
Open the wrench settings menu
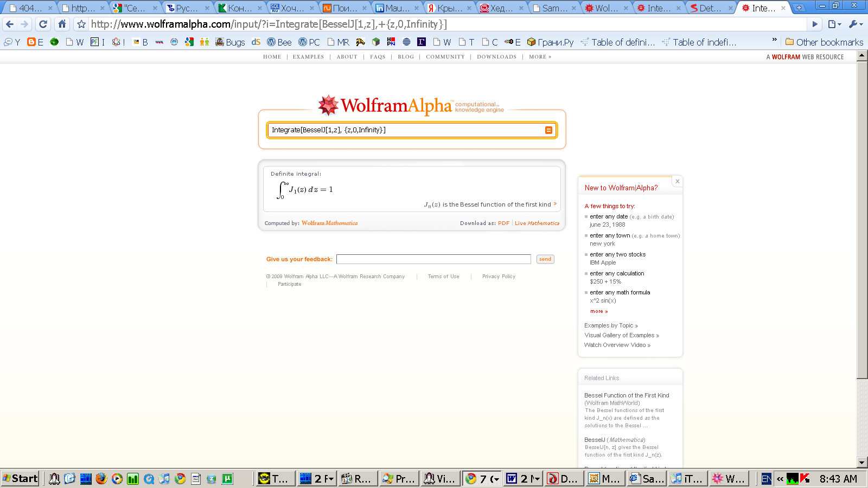click(855, 24)
